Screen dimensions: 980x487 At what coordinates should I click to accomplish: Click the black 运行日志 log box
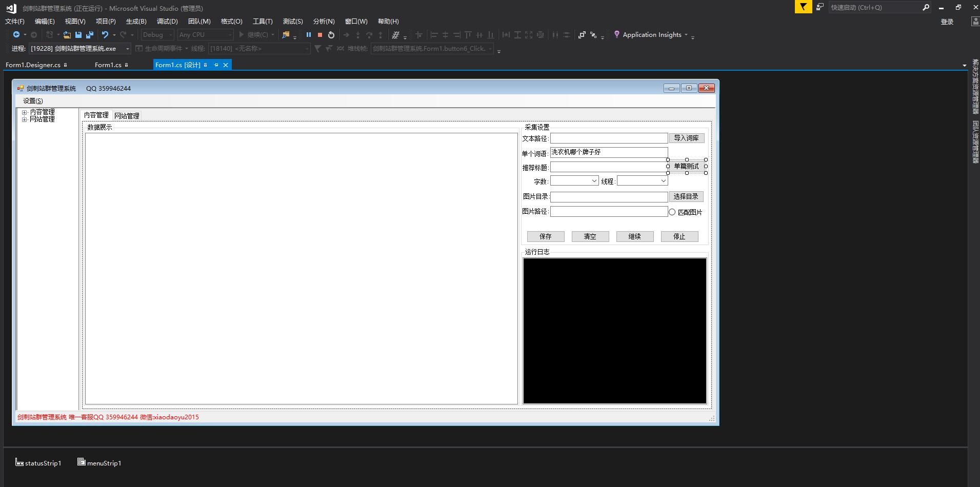click(615, 331)
